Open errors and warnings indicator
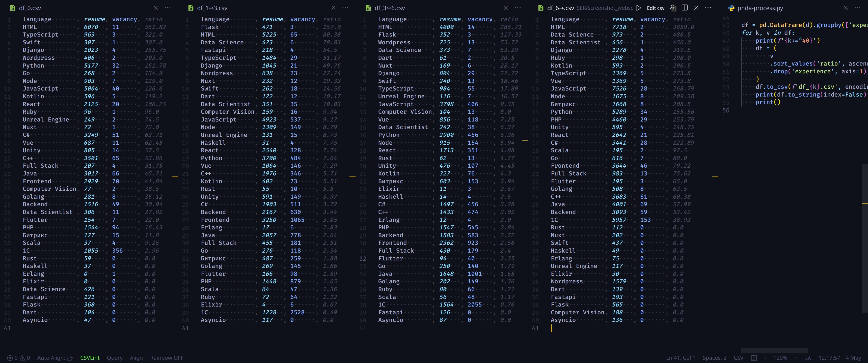 coord(19,358)
